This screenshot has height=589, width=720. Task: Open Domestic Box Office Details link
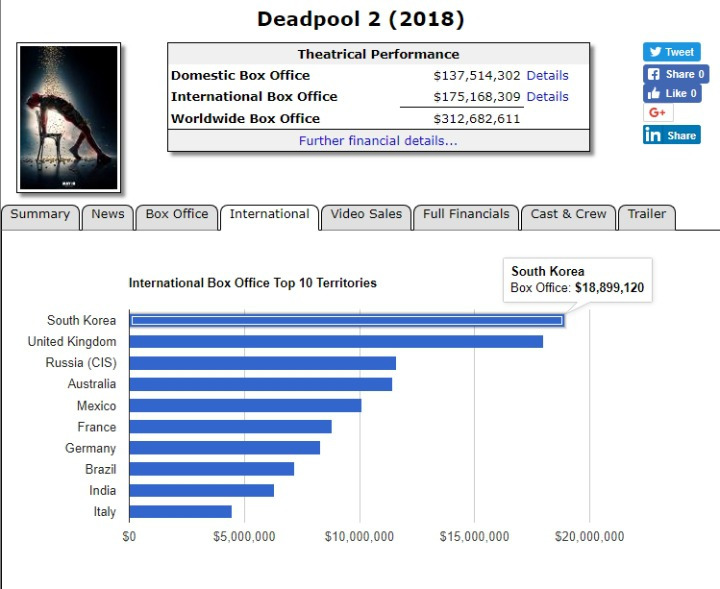(547, 75)
